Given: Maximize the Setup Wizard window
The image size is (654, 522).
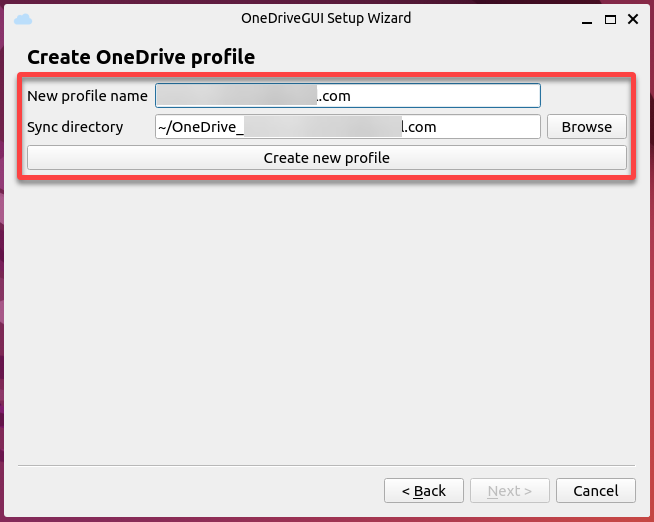Looking at the screenshot, I should tap(610, 20).
